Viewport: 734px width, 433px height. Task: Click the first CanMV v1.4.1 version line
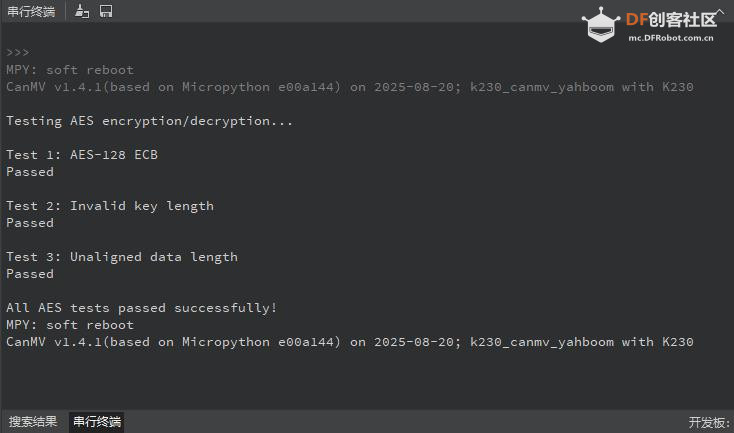pos(349,87)
